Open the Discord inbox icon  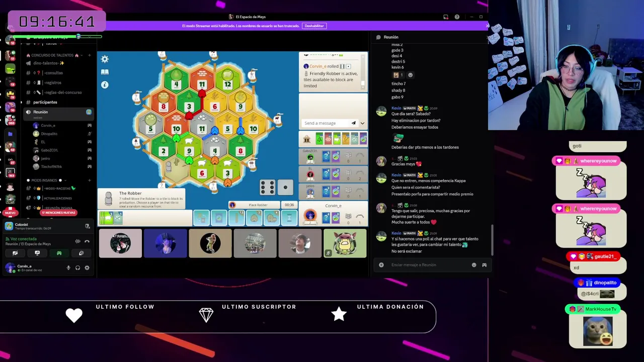(446, 17)
